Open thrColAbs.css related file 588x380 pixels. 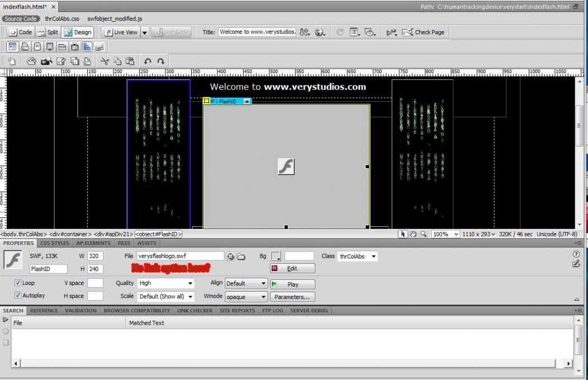[x=62, y=18]
